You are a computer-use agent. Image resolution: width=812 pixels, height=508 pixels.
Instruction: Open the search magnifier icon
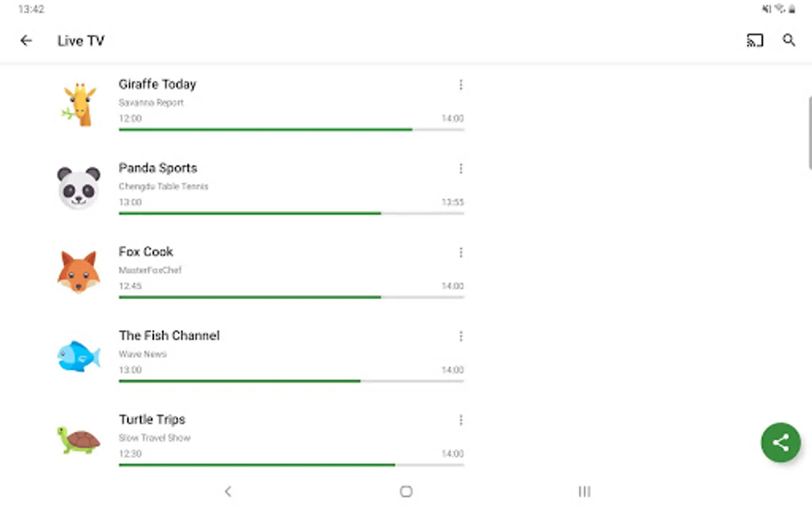(x=789, y=41)
